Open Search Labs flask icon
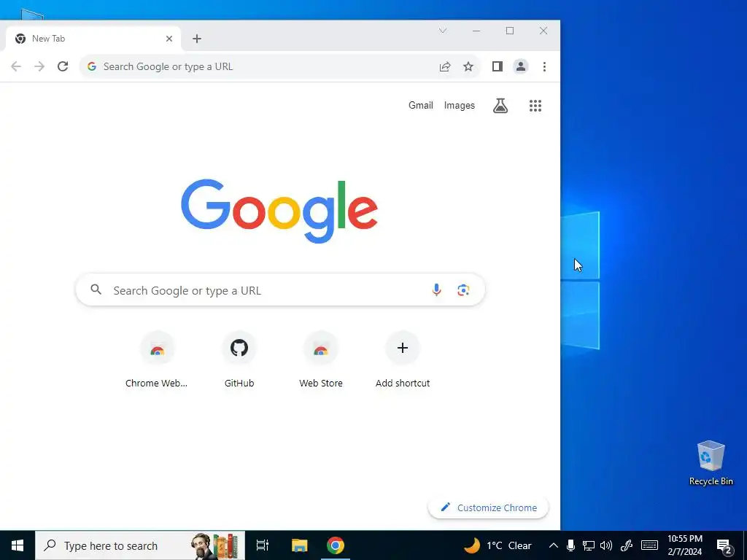This screenshot has height=560, width=747. pyautogui.click(x=500, y=106)
